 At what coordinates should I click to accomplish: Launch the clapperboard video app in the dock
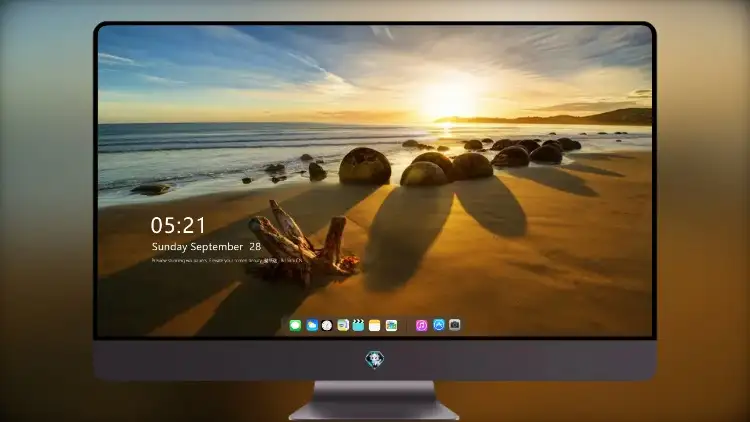coord(358,325)
